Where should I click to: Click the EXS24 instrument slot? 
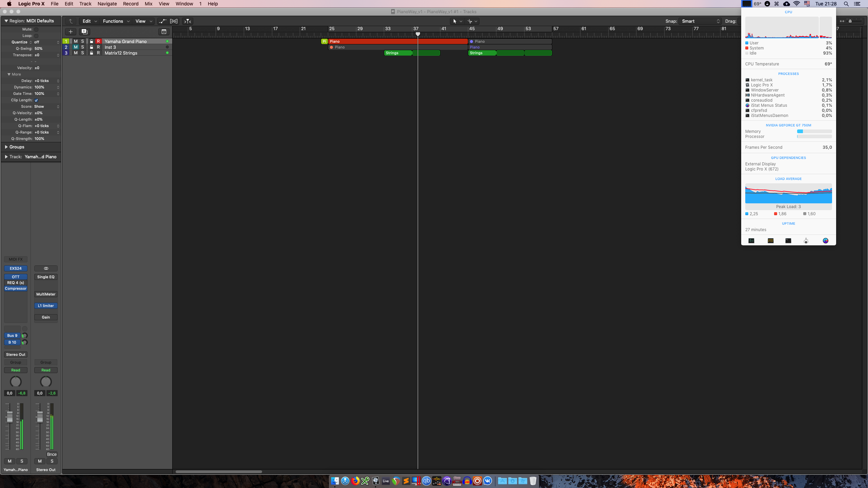[x=16, y=268]
